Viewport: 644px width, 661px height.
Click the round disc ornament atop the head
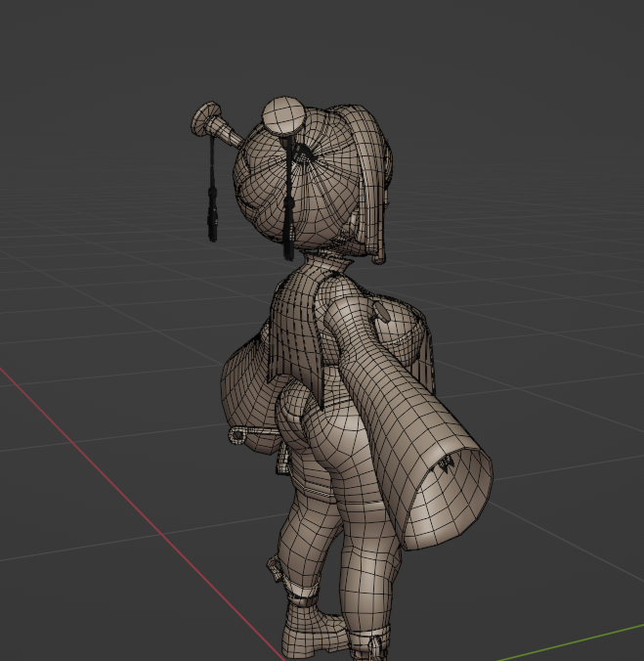pos(283,116)
